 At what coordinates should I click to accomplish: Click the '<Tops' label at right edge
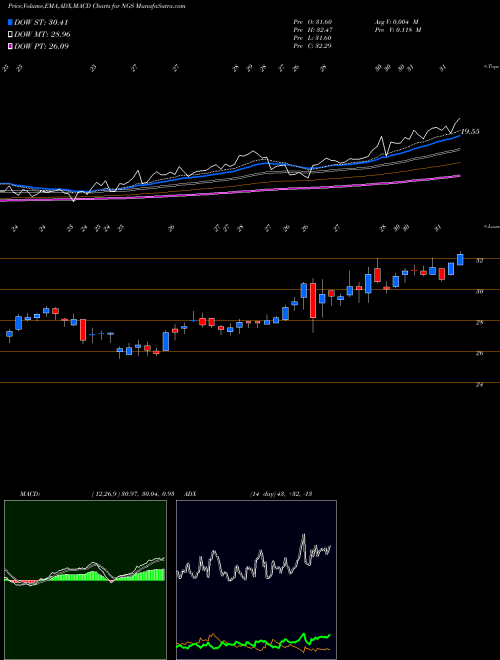pos(491,67)
